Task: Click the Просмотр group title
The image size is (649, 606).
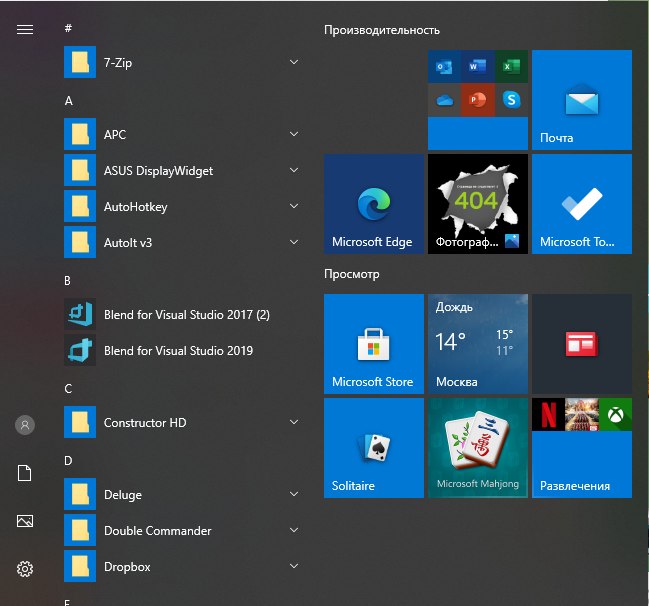Action: (352, 274)
